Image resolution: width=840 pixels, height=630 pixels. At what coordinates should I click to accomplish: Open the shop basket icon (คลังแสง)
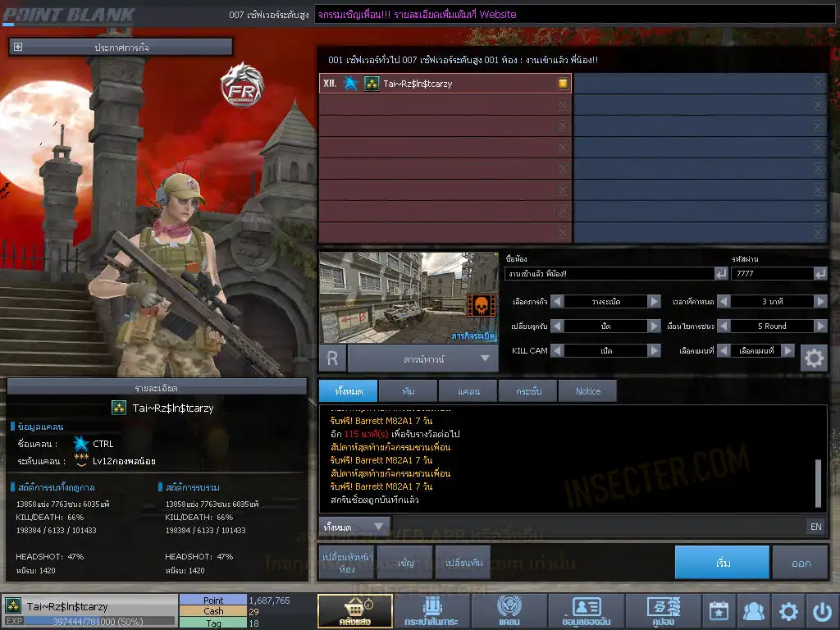[355, 611]
